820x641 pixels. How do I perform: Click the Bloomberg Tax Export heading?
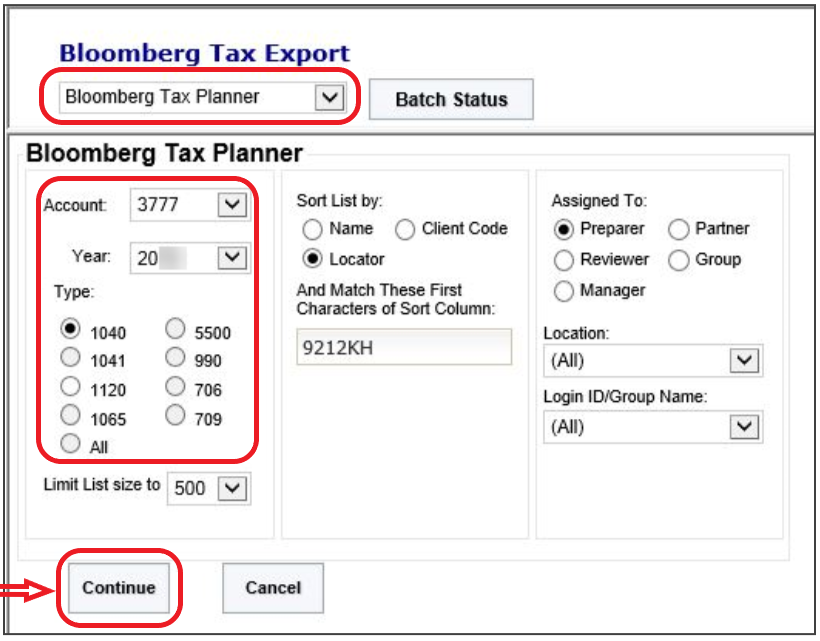click(204, 53)
